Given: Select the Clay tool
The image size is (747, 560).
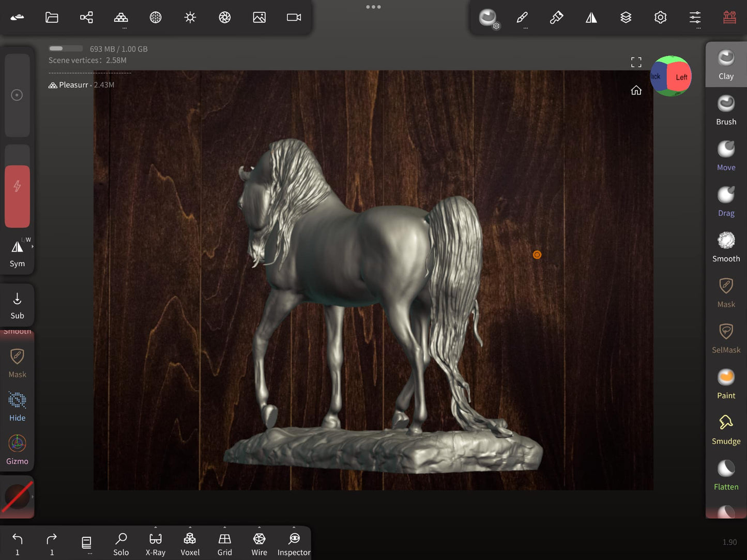Looking at the screenshot, I should click(x=726, y=65).
